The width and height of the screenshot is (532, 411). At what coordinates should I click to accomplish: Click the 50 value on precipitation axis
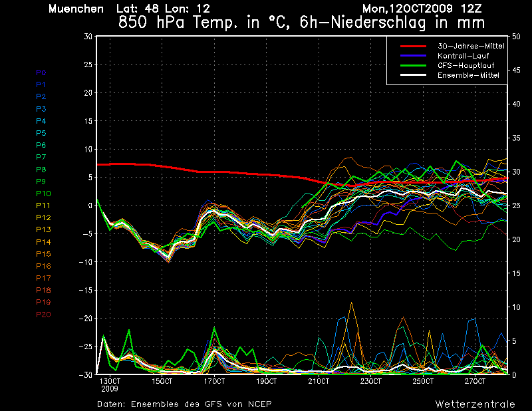tap(516, 37)
